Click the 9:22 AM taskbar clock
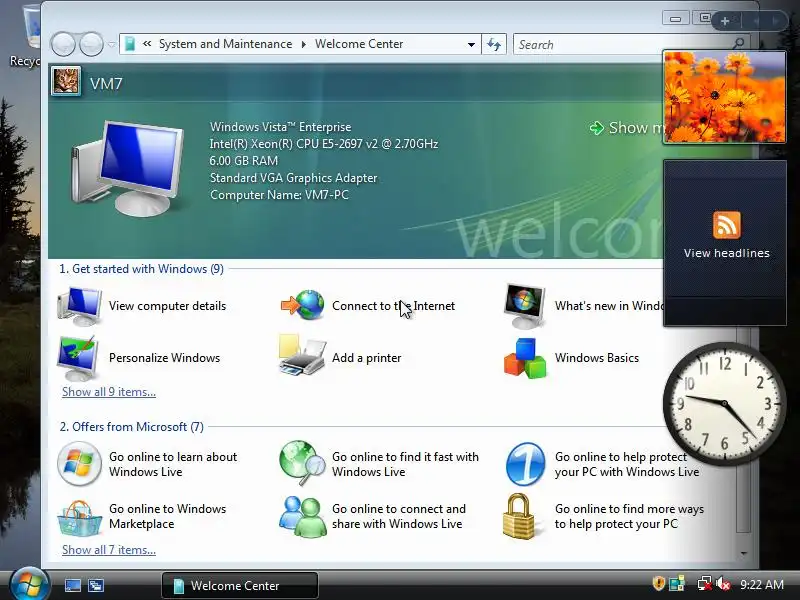This screenshot has height=600, width=800. [x=762, y=584]
